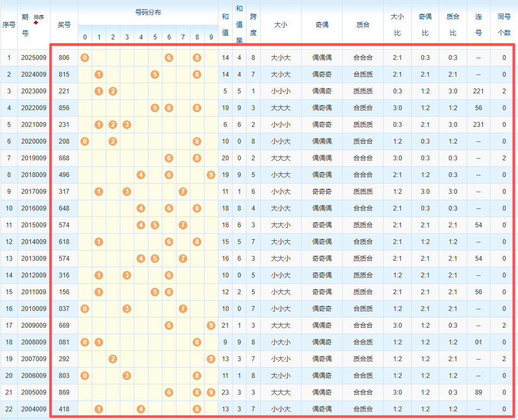Image resolution: width=518 pixels, height=420 pixels.
Task: Click orange ball 0 in row 2008009
Action: point(85,342)
